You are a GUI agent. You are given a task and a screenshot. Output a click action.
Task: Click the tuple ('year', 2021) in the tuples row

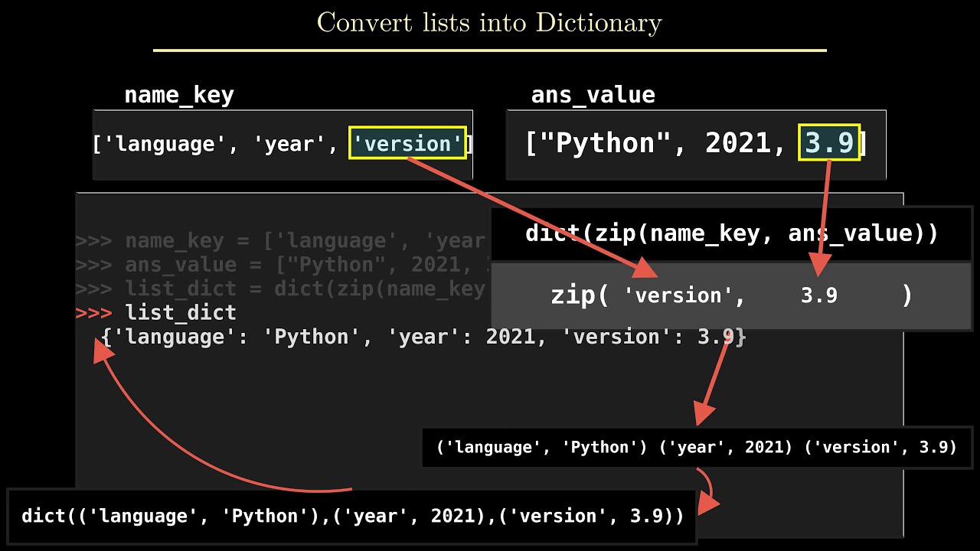click(727, 447)
